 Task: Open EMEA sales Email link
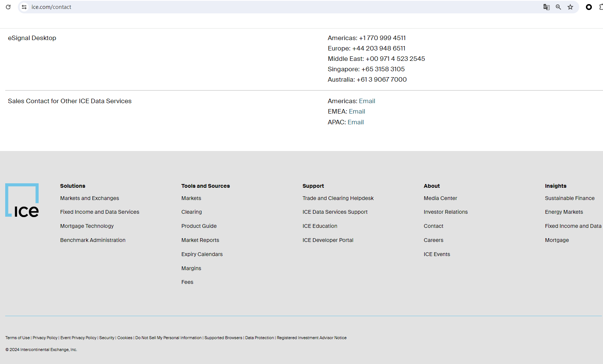[357, 111]
